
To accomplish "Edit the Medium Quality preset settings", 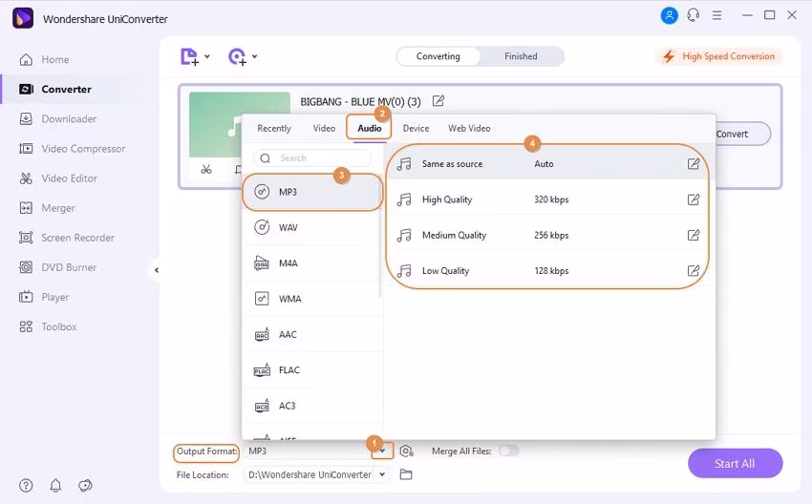I will pyautogui.click(x=693, y=236).
